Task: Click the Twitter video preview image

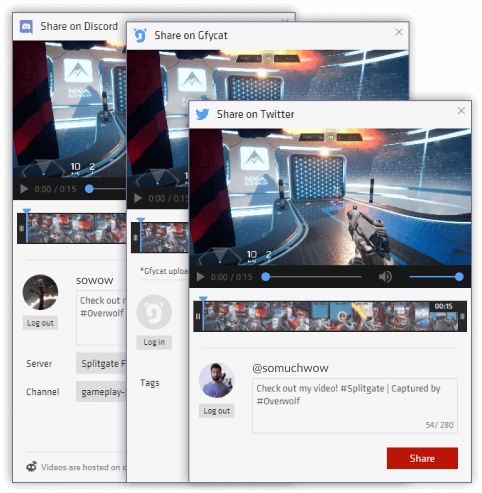Action: (x=330, y=197)
